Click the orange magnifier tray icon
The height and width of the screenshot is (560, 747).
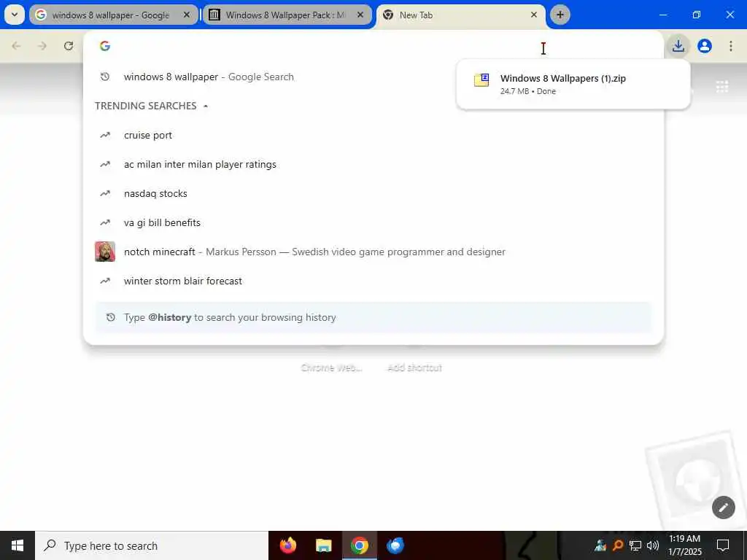pos(618,545)
